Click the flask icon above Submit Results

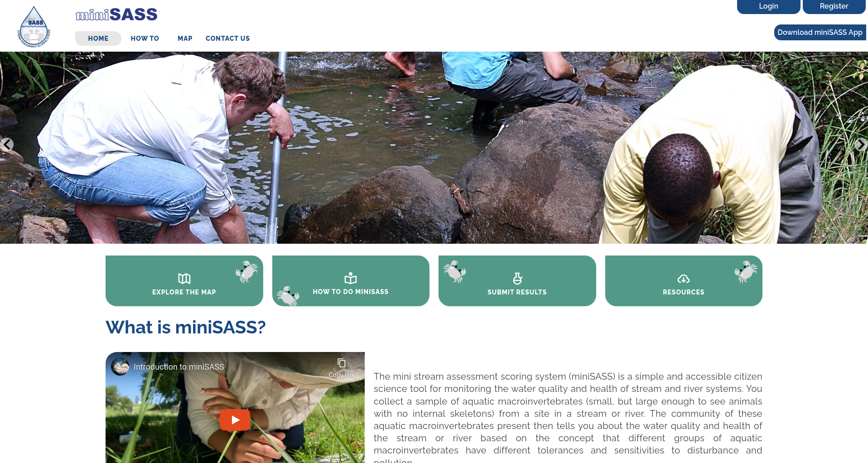coord(517,278)
